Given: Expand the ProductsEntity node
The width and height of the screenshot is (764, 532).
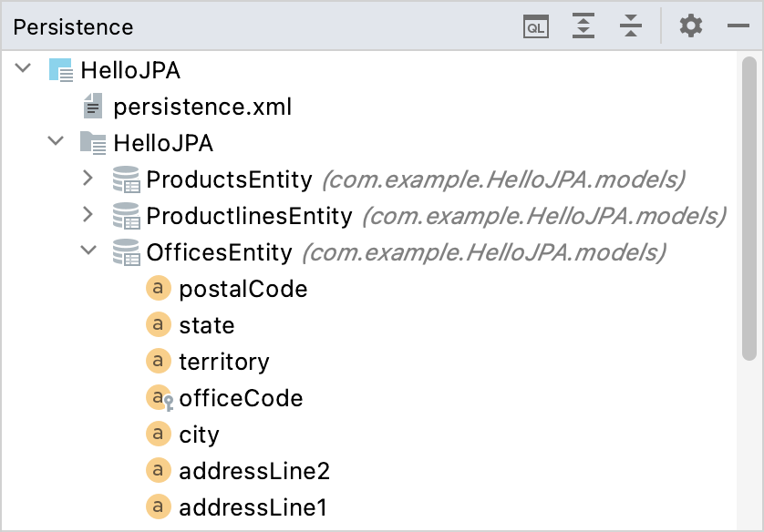Looking at the screenshot, I should click(x=88, y=179).
